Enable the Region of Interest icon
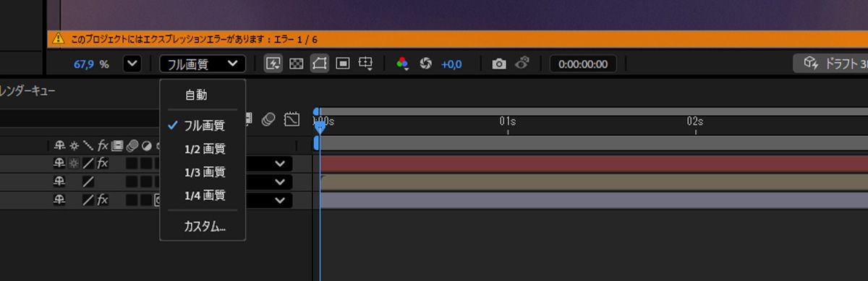Screen dimensions: 868x281 pos(343,64)
